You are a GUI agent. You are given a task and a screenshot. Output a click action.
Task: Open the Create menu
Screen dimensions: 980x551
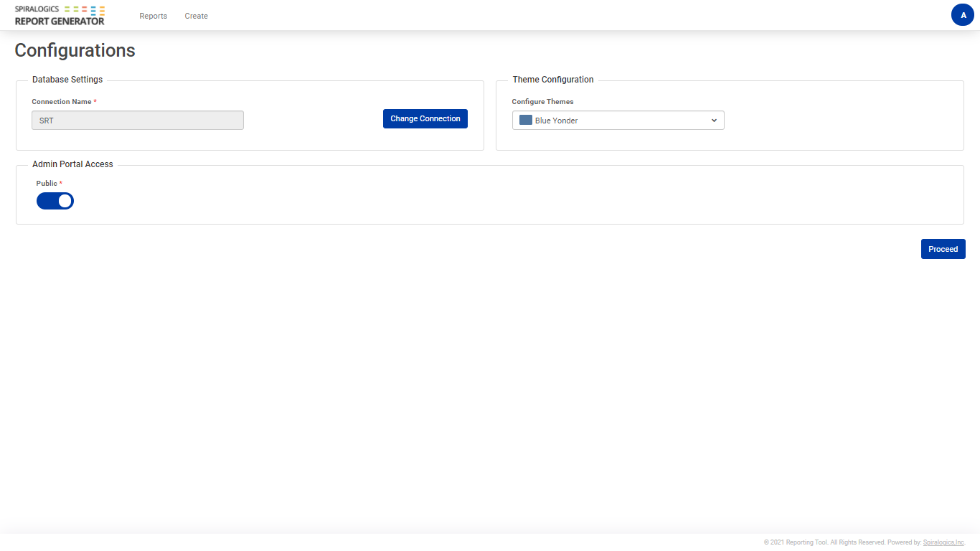(196, 16)
